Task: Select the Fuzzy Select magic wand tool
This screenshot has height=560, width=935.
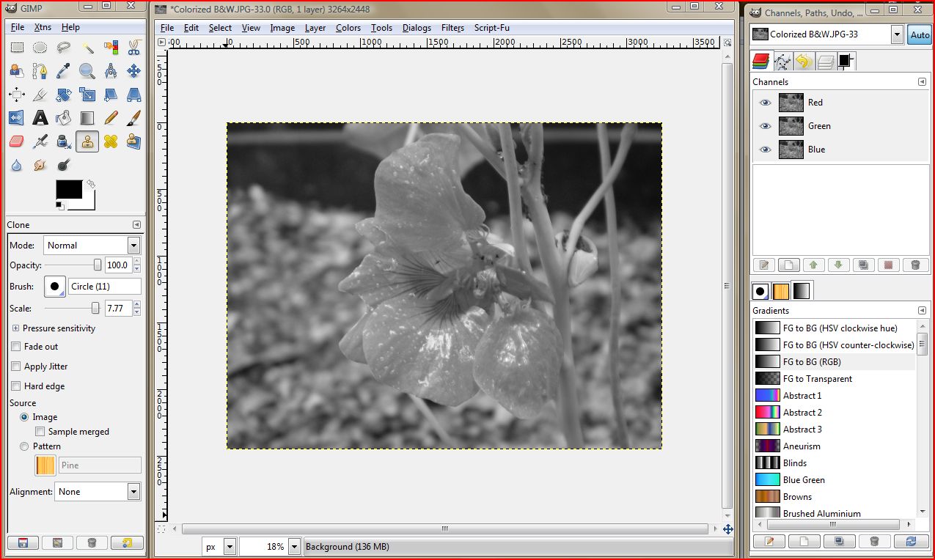Action: coord(89,48)
